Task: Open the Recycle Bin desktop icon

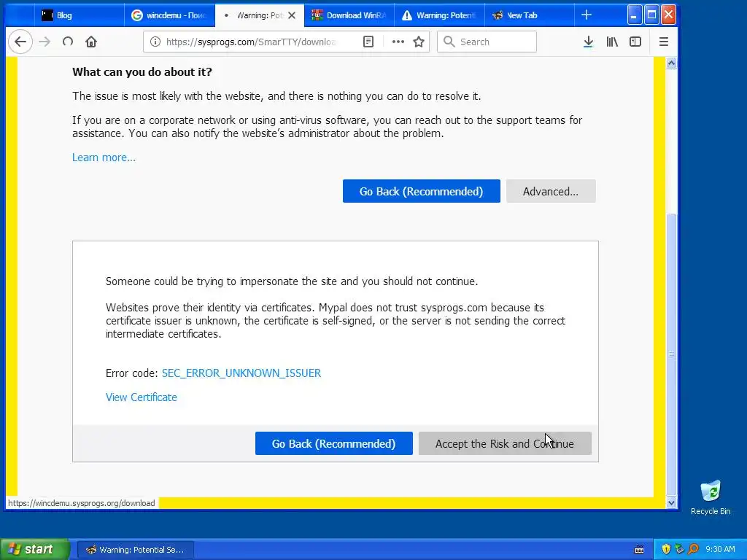Action: [711, 498]
